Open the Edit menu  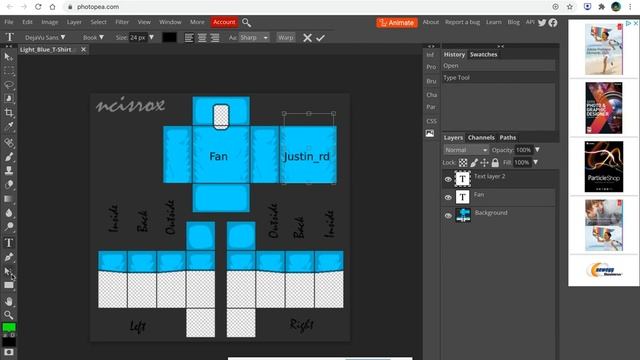27,22
